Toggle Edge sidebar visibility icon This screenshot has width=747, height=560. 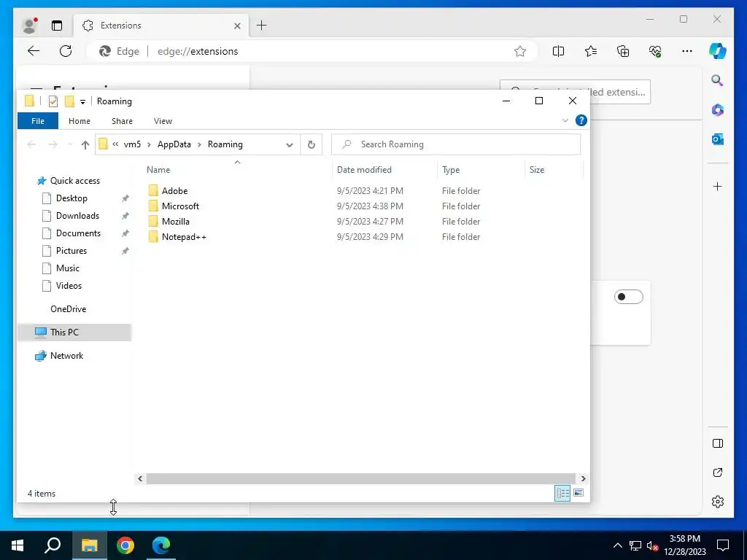[x=718, y=443]
